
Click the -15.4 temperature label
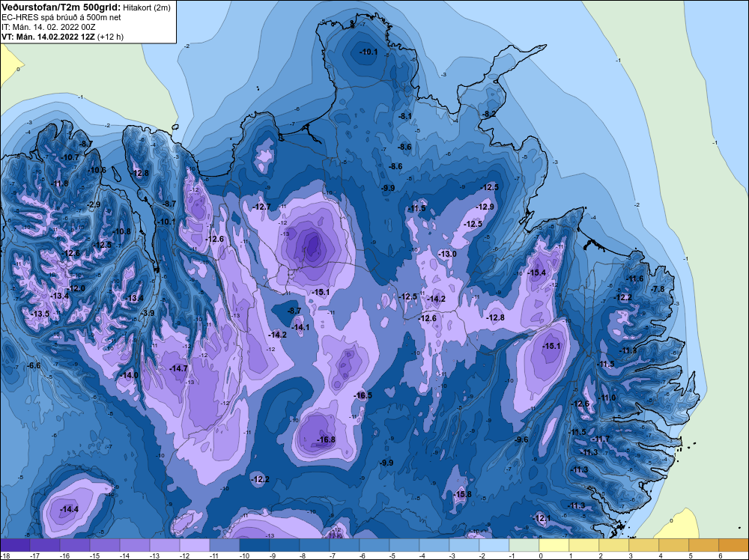pyautogui.click(x=536, y=273)
